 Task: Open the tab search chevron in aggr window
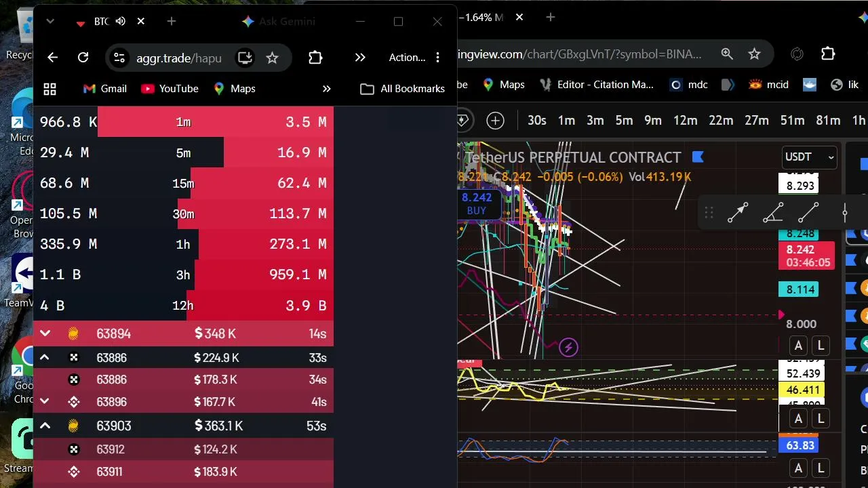point(50,22)
